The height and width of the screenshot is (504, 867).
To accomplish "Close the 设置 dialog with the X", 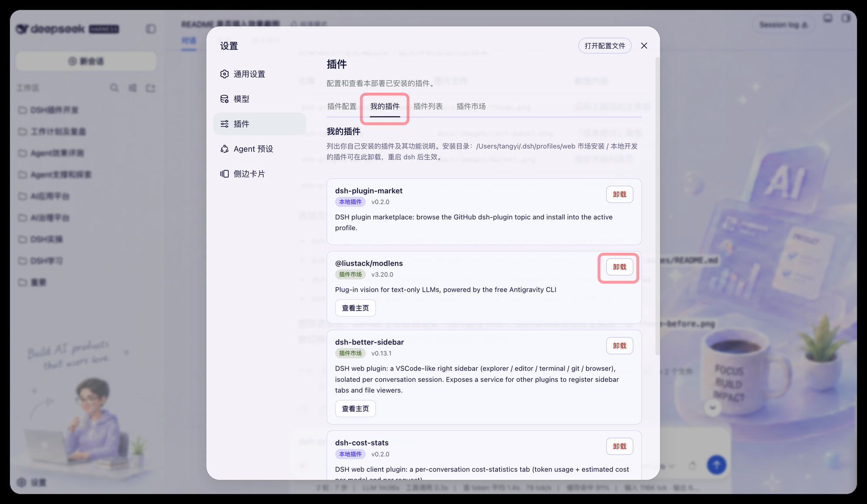I will [x=644, y=46].
